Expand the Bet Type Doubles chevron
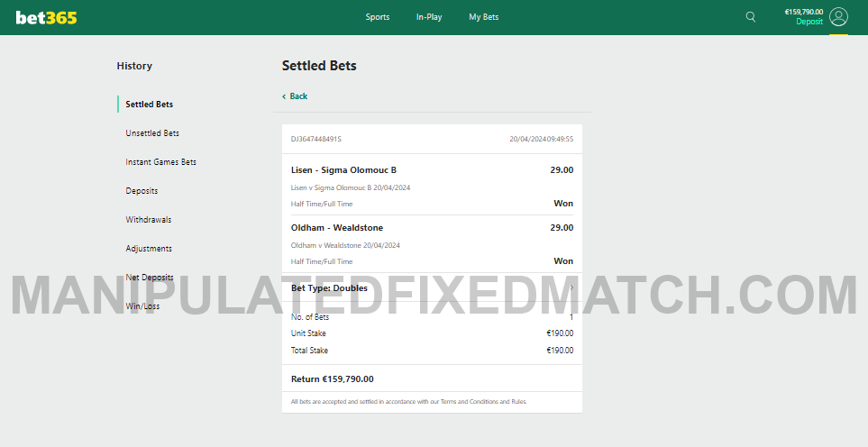Image resolution: width=868 pixels, height=447 pixels. pyautogui.click(x=571, y=287)
